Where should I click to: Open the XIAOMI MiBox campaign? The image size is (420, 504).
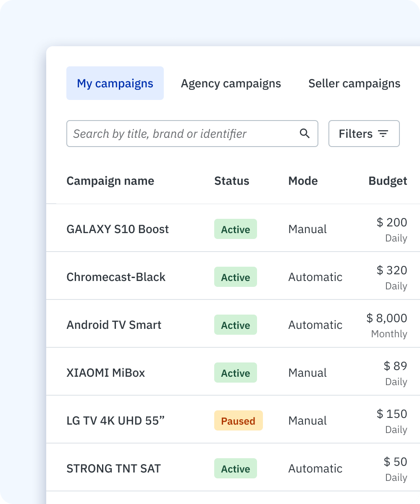click(x=105, y=373)
